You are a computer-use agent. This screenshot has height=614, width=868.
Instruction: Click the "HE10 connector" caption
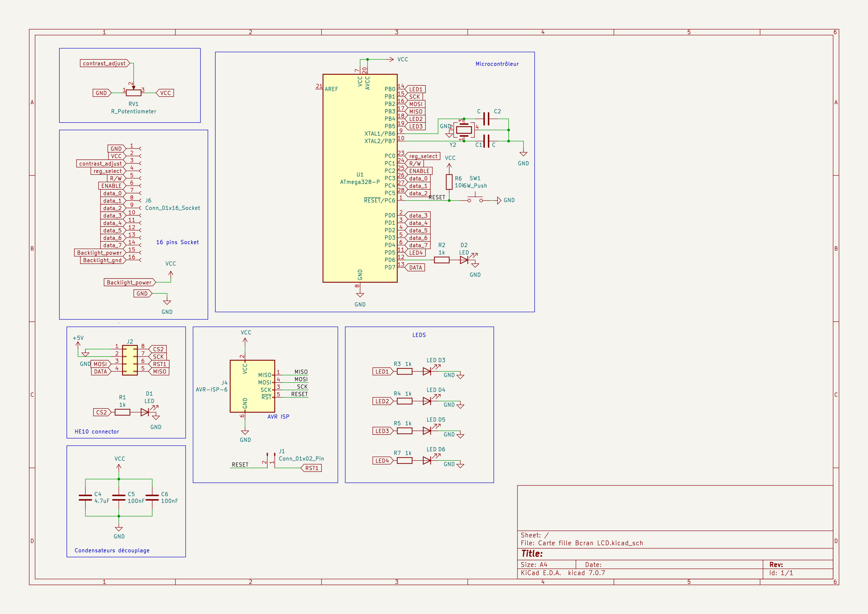[97, 431]
